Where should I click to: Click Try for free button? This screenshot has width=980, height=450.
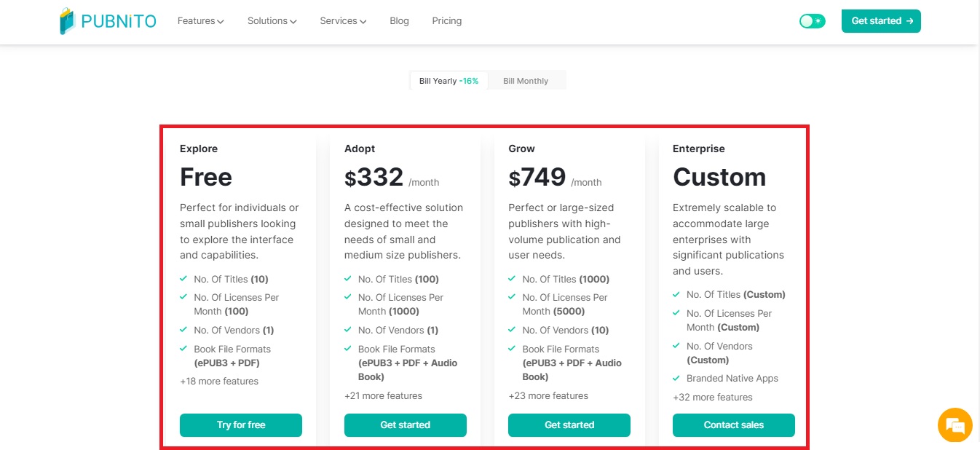pyautogui.click(x=241, y=425)
